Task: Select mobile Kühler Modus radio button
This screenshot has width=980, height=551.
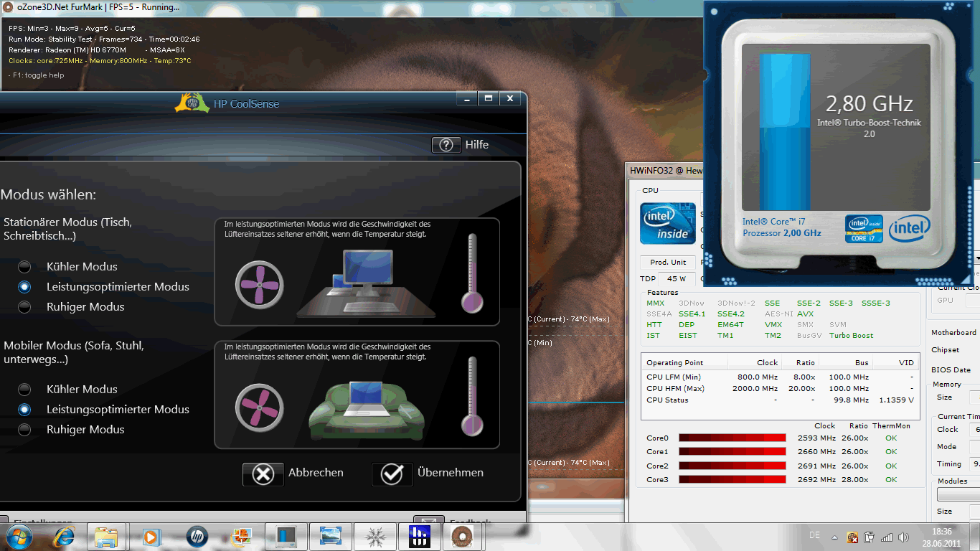Action: coord(25,389)
